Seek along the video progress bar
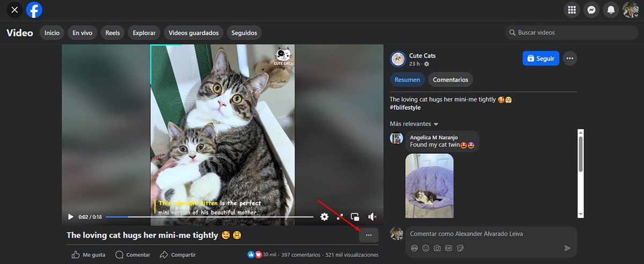The height and width of the screenshot is (264, 644). [209, 217]
